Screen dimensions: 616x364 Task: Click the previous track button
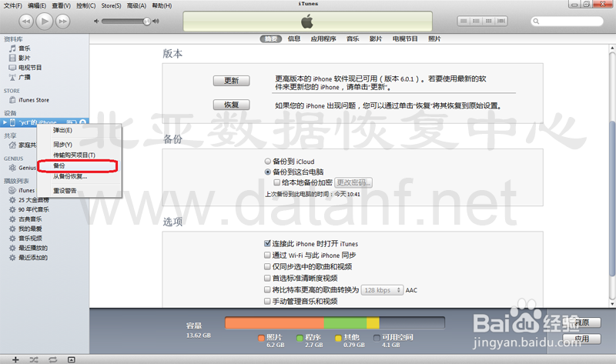(26, 22)
